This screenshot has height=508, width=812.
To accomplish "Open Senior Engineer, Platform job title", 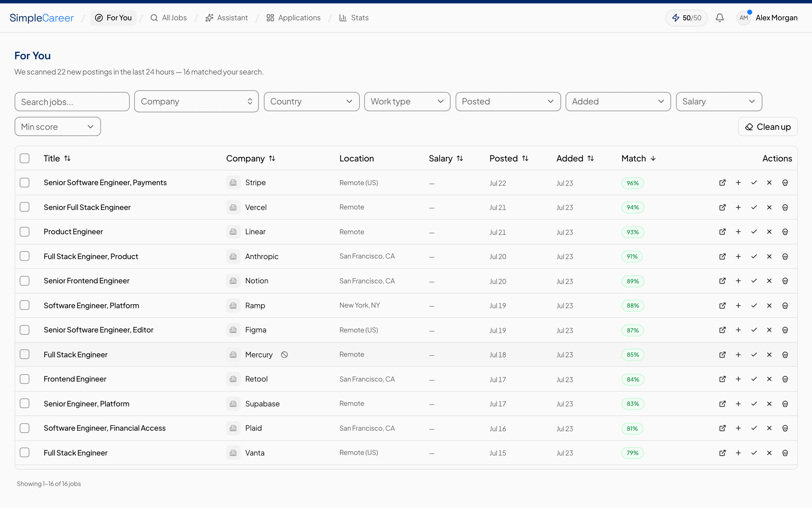I will click(87, 404).
